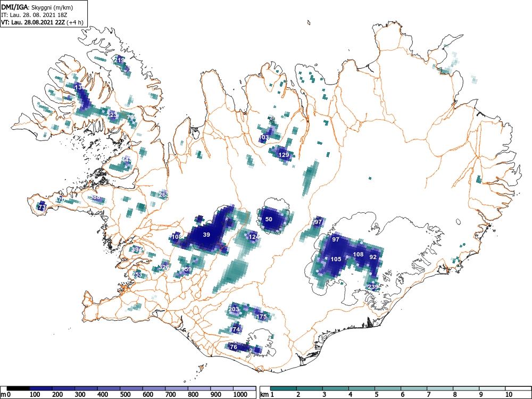Click the '200' label on the metre legend
The image size is (532, 399).
pyautogui.click(x=57, y=395)
